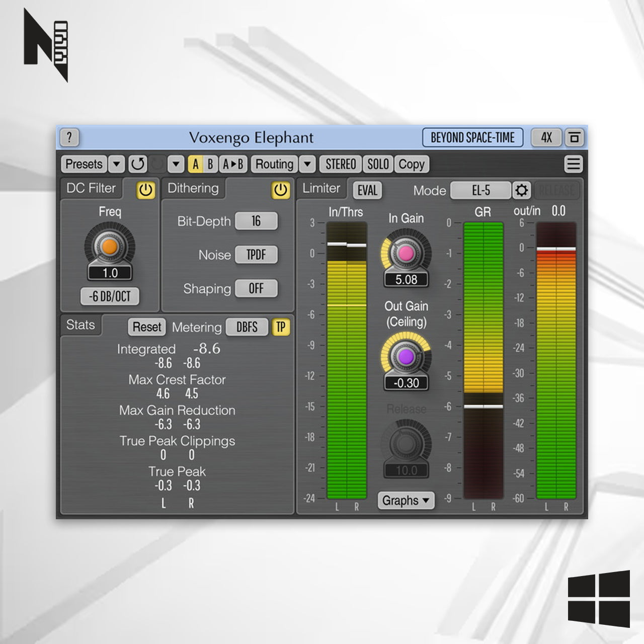Screen dimensions: 644x644
Task: Click the question mark help icon
Action: (69, 137)
